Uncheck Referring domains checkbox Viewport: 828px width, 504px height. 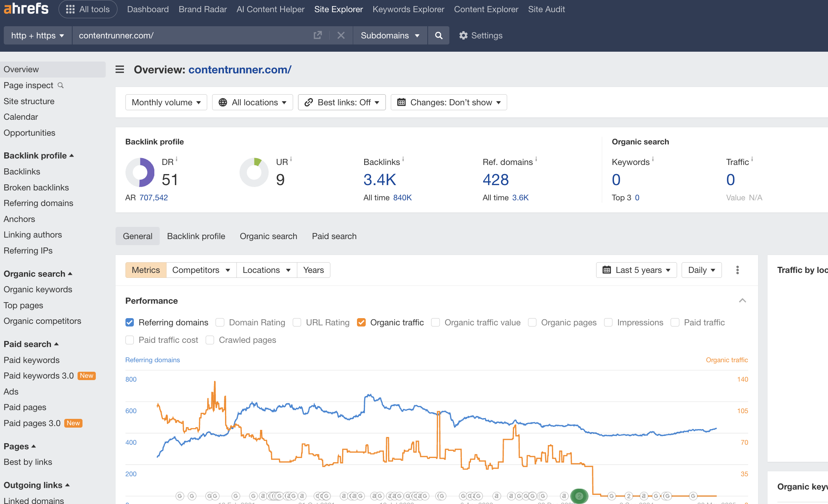pyautogui.click(x=130, y=322)
